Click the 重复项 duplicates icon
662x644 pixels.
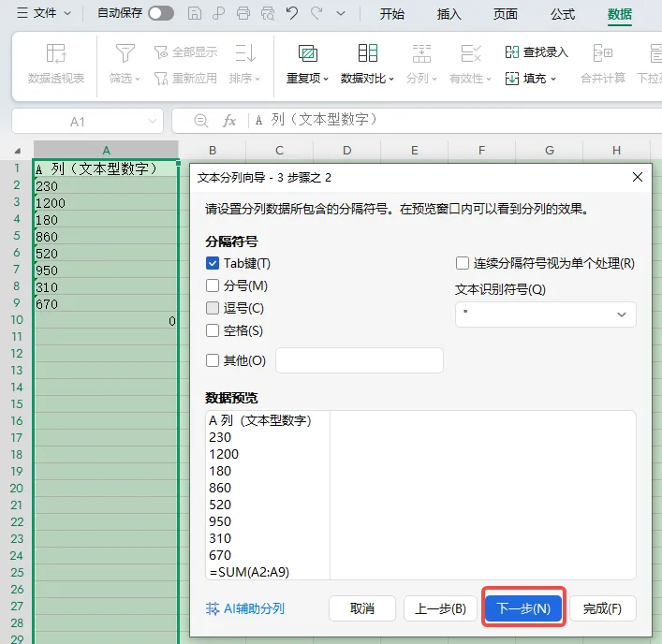[x=308, y=53]
